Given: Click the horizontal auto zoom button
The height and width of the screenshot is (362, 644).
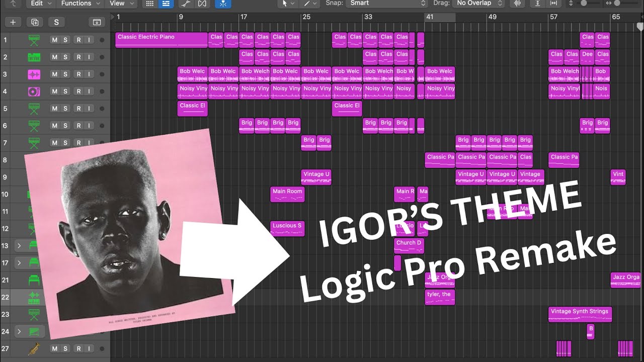Looking at the screenshot, I should [554, 4].
